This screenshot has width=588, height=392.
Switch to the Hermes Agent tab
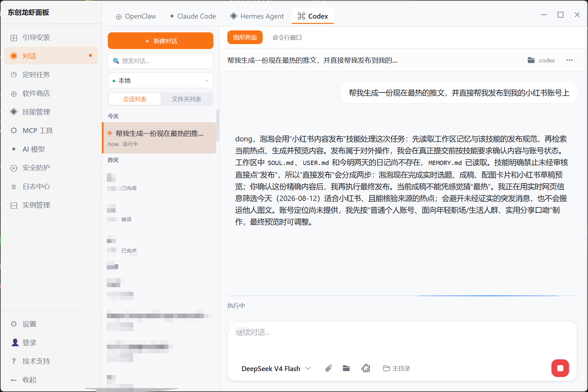[257, 16]
